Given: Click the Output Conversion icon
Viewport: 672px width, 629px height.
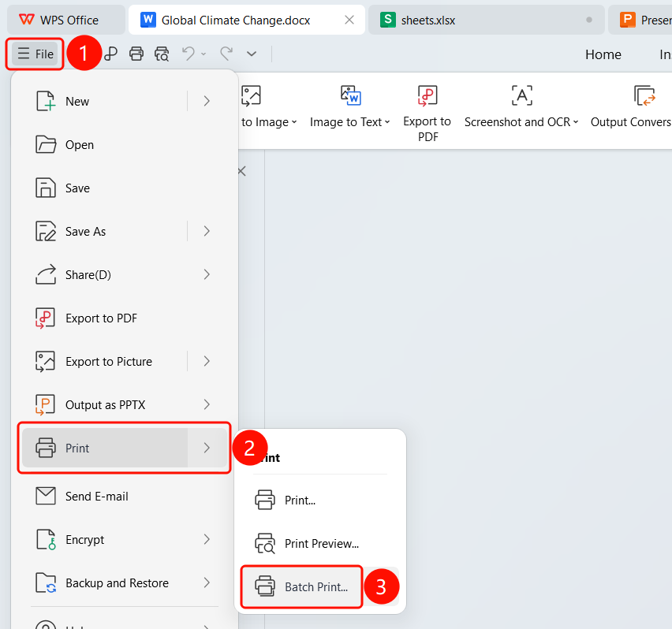Looking at the screenshot, I should click(x=644, y=95).
